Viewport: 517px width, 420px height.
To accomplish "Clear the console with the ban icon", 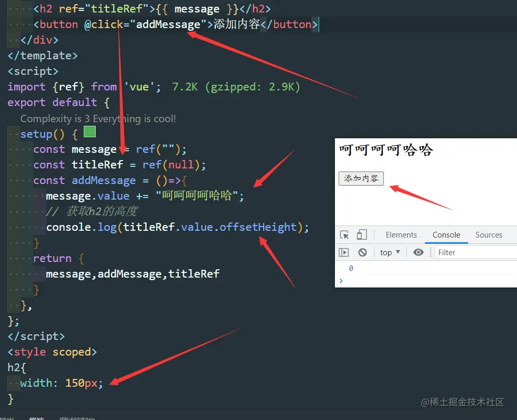I will [363, 253].
